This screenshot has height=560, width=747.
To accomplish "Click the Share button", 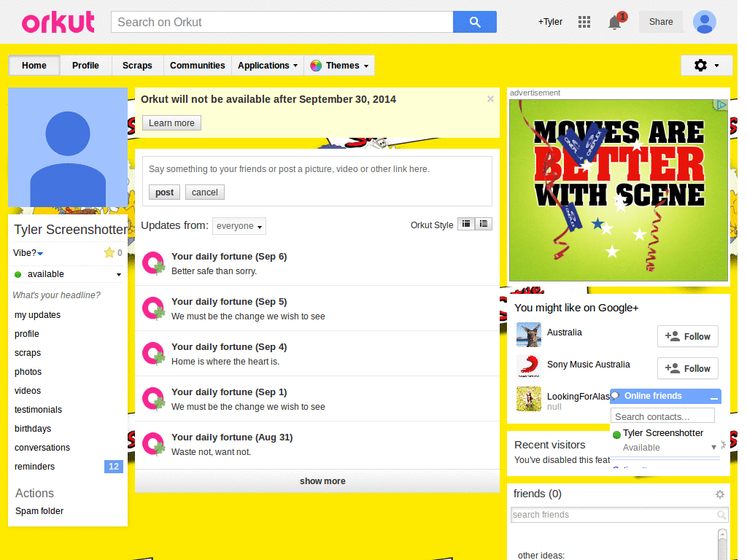I will pos(661,22).
